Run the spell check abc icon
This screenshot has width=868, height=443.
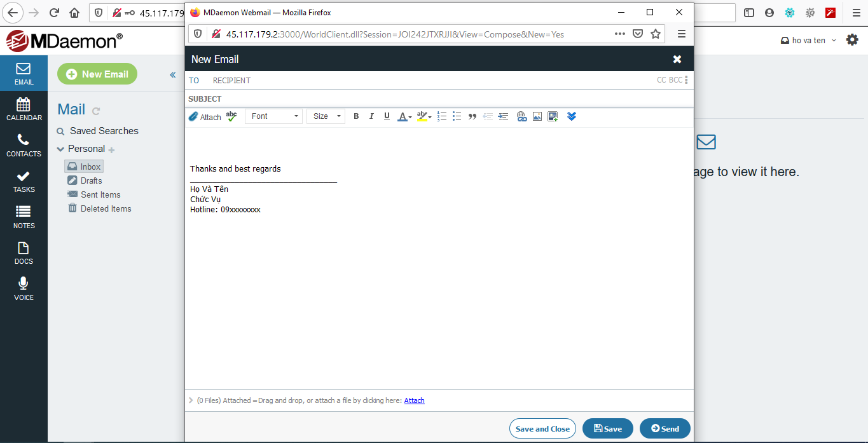click(231, 116)
